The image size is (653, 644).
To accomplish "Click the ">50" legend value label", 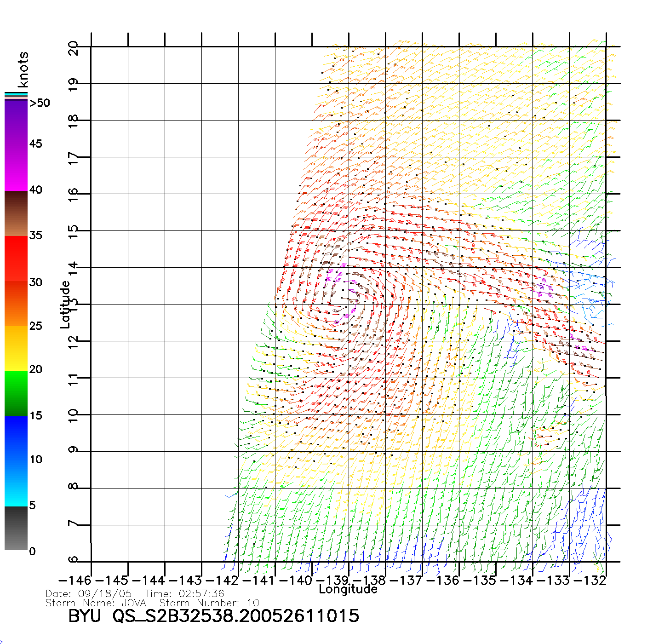I will tap(40, 103).
